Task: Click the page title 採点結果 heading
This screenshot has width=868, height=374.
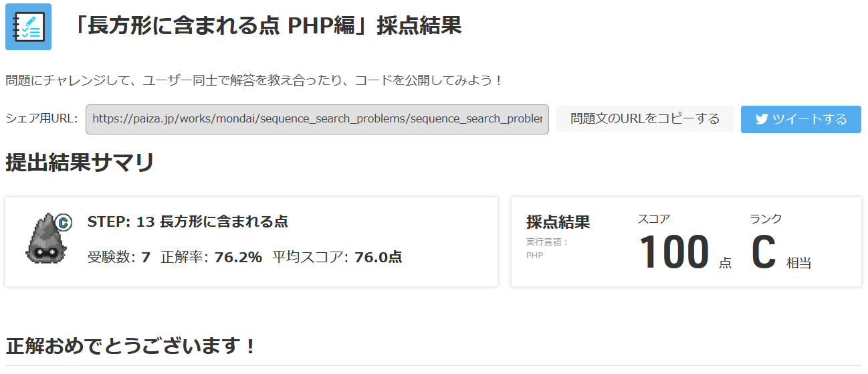Action: click(266, 26)
